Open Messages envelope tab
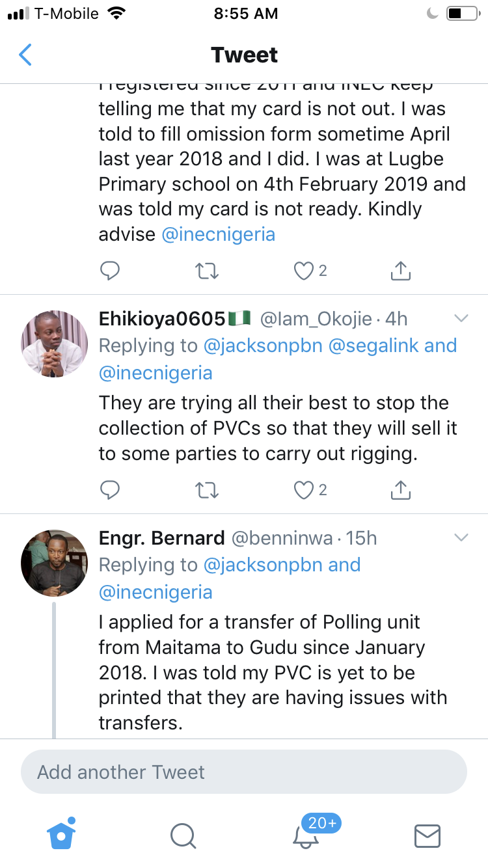488x868 pixels. [427, 835]
